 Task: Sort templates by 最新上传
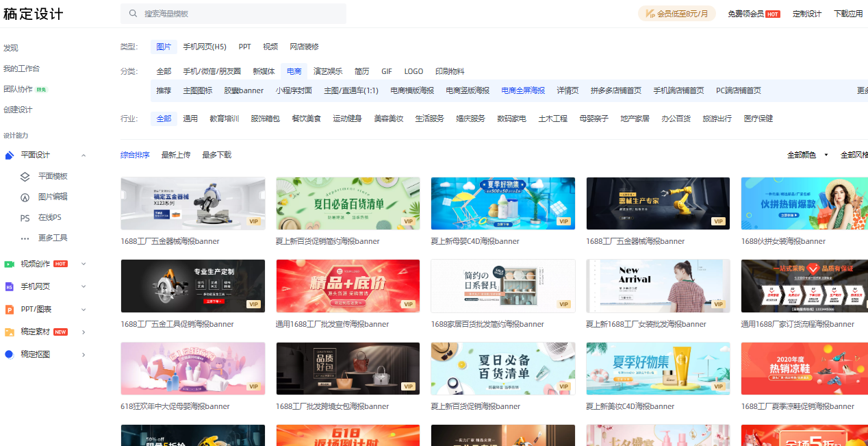176,156
